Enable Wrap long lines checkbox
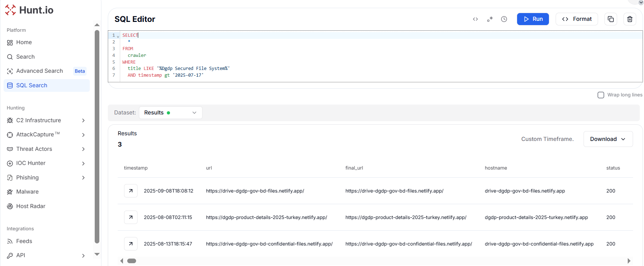 click(x=601, y=95)
